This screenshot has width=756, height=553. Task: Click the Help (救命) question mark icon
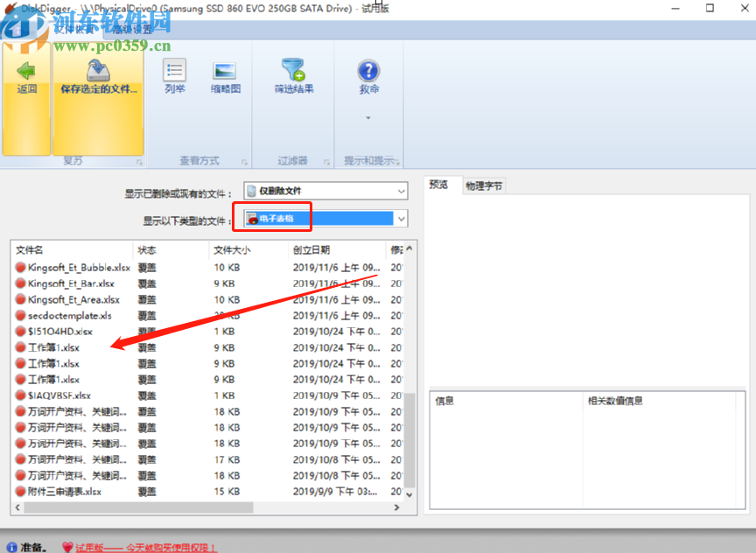point(369,71)
